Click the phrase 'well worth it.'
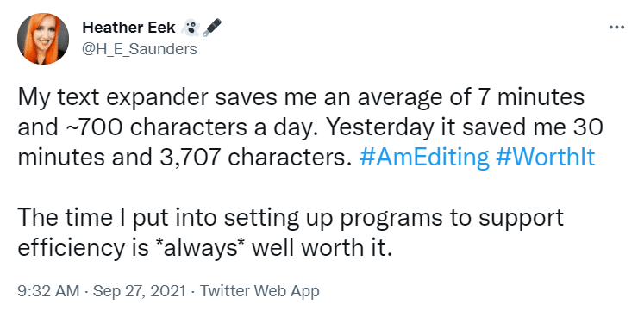Screen dimensions: 644x317 click(322, 249)
